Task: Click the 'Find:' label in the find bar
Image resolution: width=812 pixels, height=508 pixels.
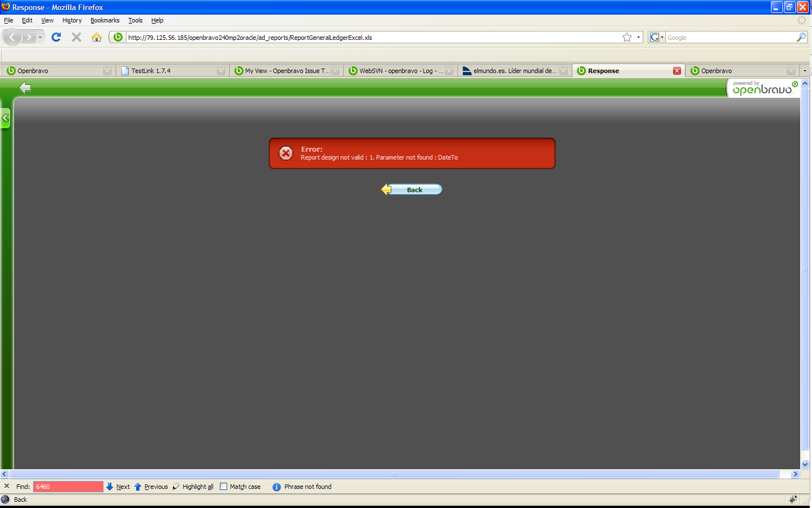Action: coord(23,487)
